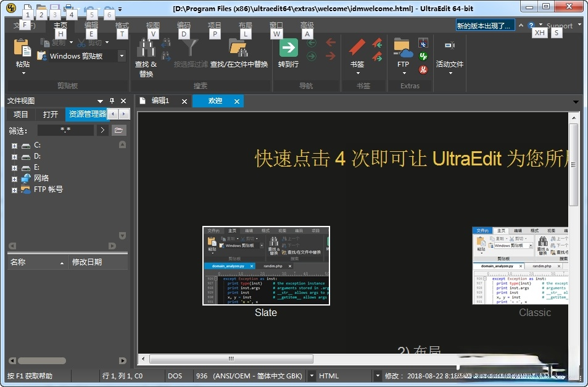The image size is (588, 387).
Task: Open the 文件视图 panel options dropdown
Action: click(x=100, y=101)
